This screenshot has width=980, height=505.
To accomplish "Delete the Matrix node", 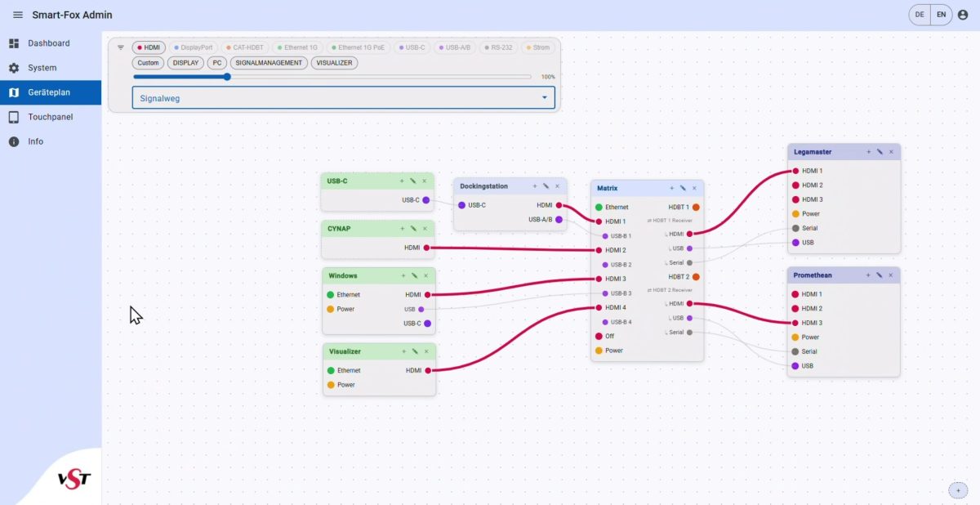I will (x=694, y=188).
